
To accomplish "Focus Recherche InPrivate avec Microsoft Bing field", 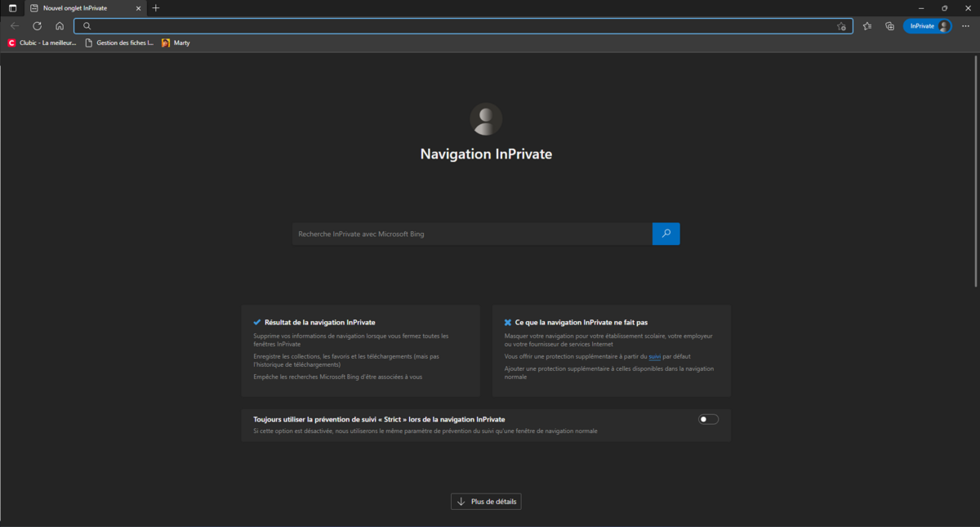I will pyautogui.click(x=472, y=234).
